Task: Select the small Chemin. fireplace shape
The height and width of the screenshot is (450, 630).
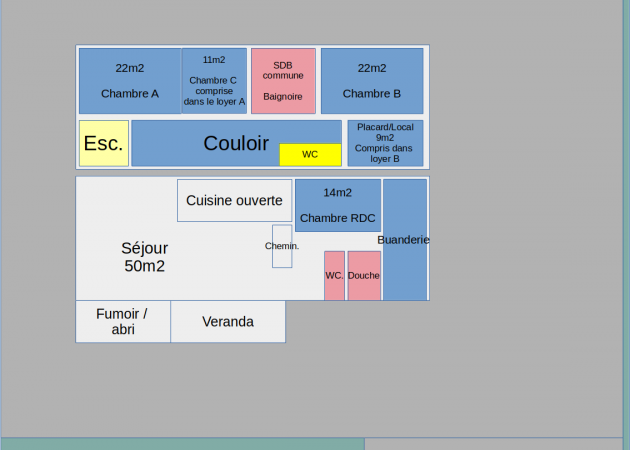Action: pyautogui.click(x=282, y=246)
